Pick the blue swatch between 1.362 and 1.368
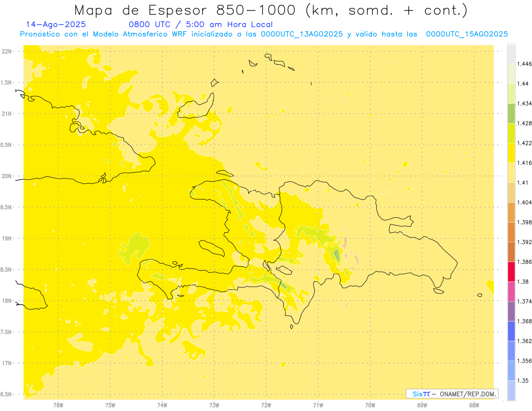This screenshot has width=532, height=411. [x=511, y=331]
